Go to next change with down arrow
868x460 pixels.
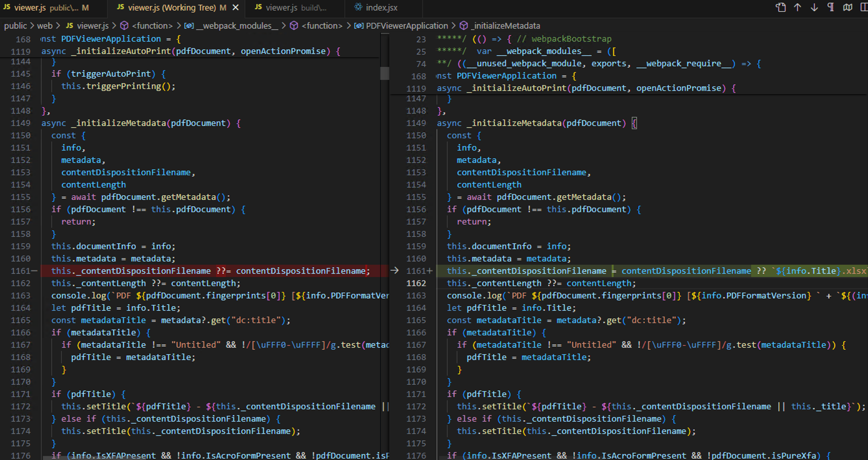pos(814,7)
